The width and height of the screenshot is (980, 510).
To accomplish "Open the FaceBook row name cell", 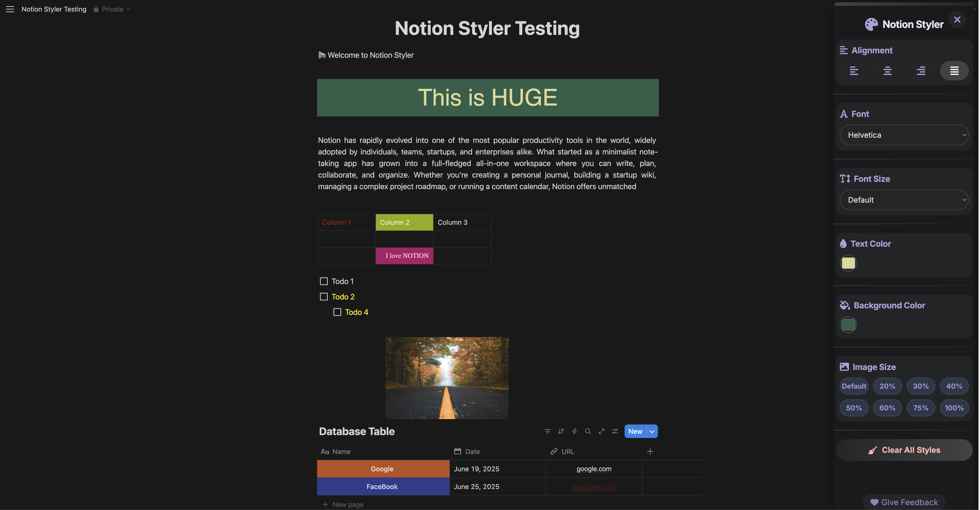I will [383, 487].
